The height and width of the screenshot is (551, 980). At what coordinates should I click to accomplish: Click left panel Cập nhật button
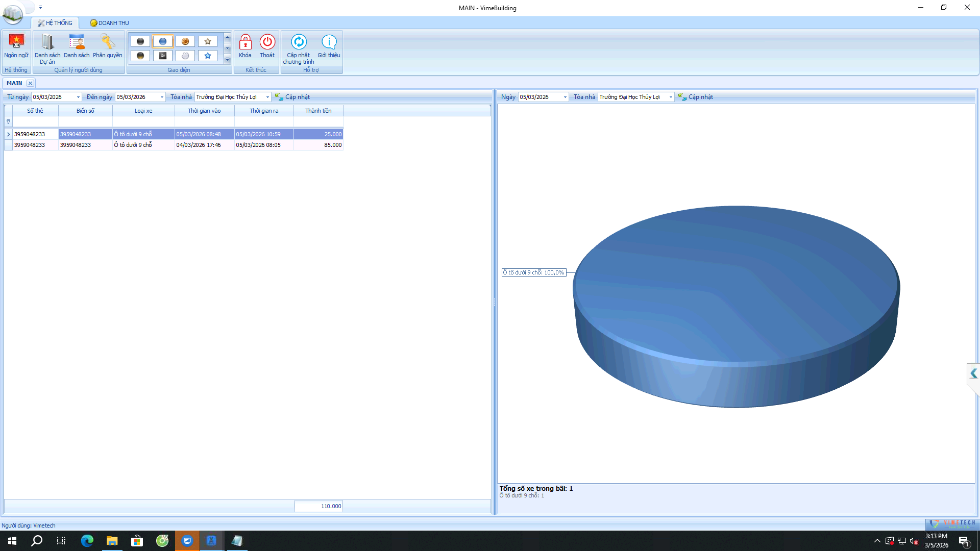[x=292, y=97]
